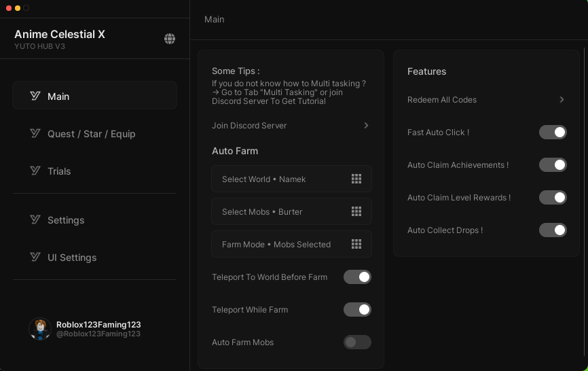Click the Y logo icon next to Trials
This screenshot has height=371, width=588.
(35, 171)
